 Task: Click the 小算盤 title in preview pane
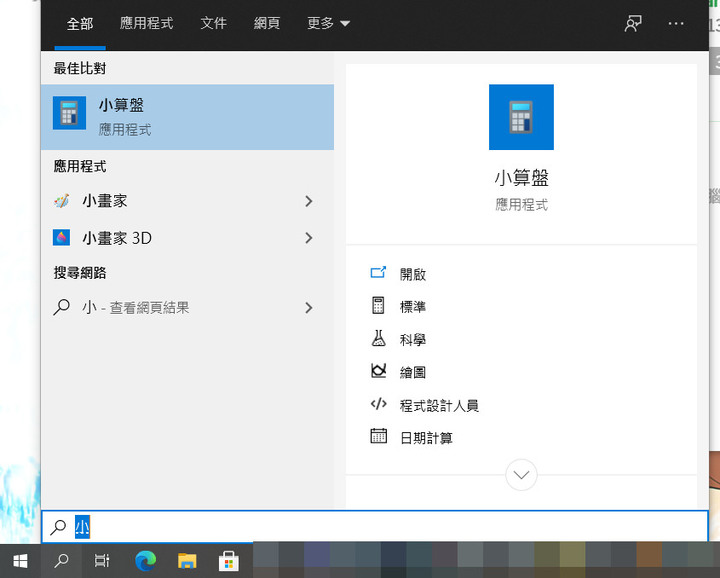coord(521,178)
